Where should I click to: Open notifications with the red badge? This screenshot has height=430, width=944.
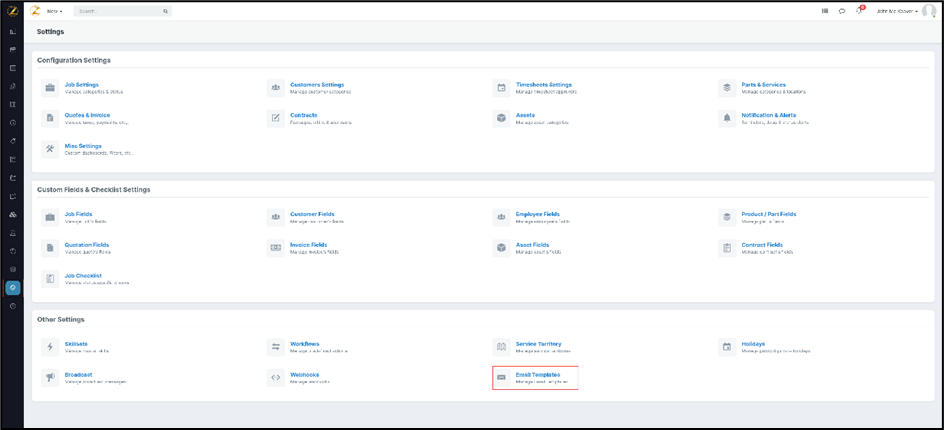pyautogui.click(x=859, y=11)
